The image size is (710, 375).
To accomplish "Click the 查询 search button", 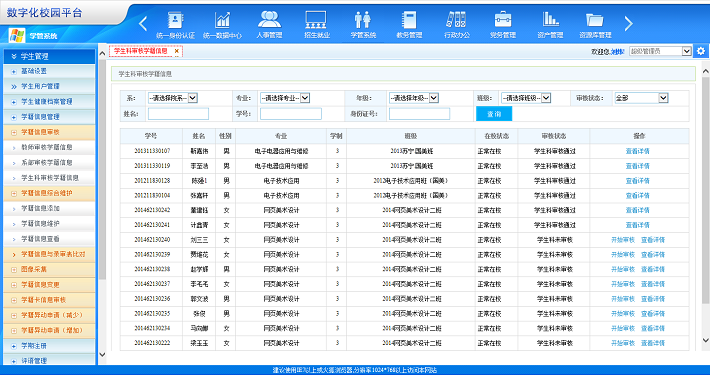I will [x=494, y=114].
